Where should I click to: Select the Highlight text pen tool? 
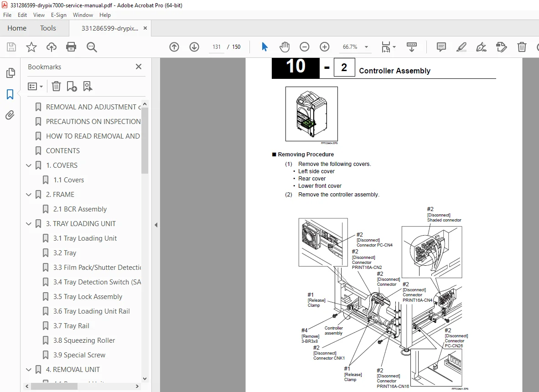click(x=461, y=47)
